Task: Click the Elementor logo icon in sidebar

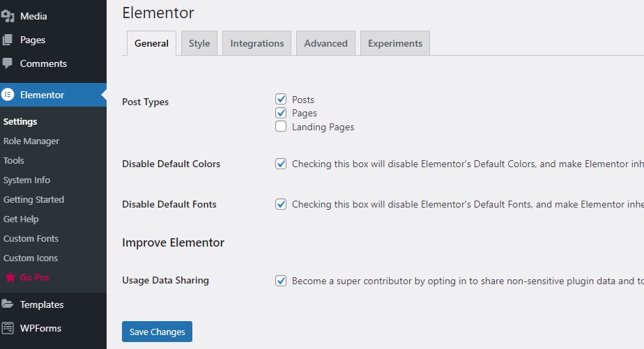Action: click(x=8, y=95)
